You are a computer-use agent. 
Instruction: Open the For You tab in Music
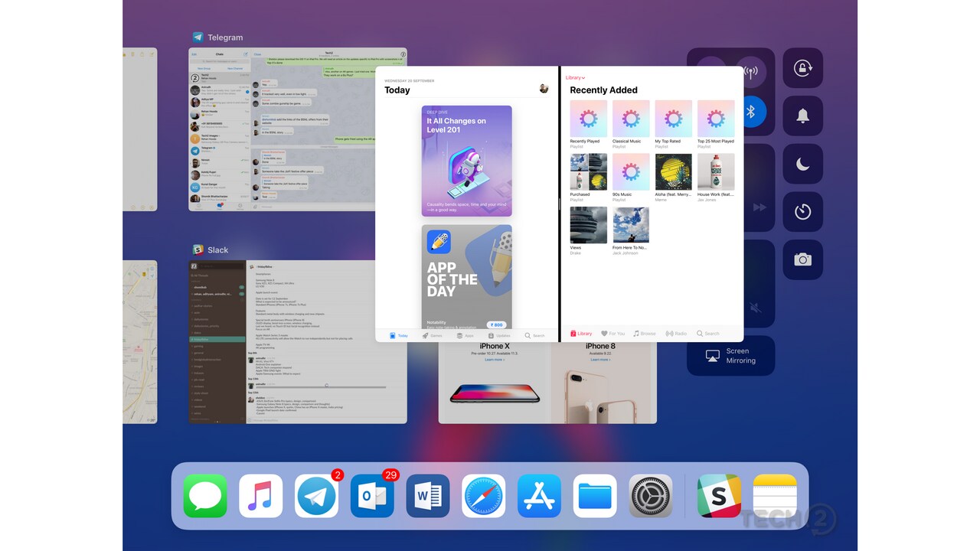[613, 334]
